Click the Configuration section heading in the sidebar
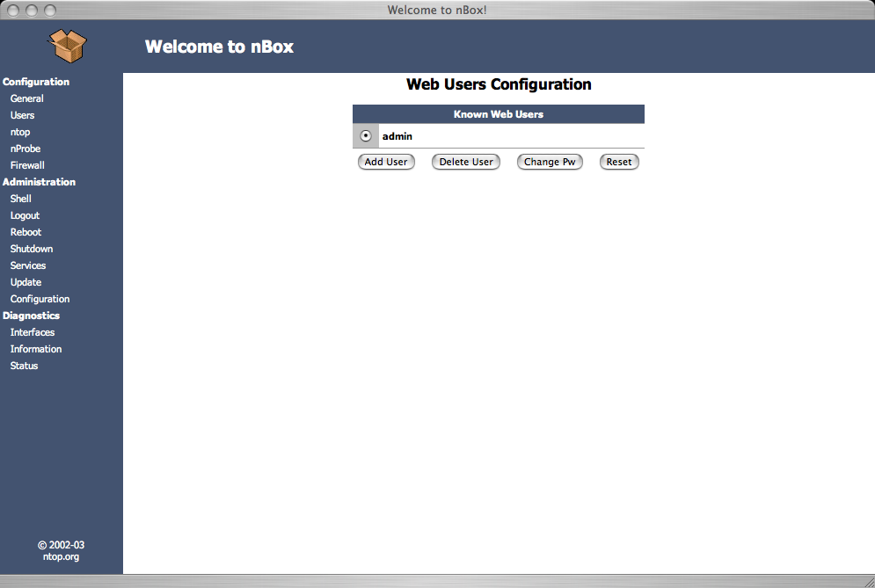Screen dimensions: 875x588 [x=36, y=82]
